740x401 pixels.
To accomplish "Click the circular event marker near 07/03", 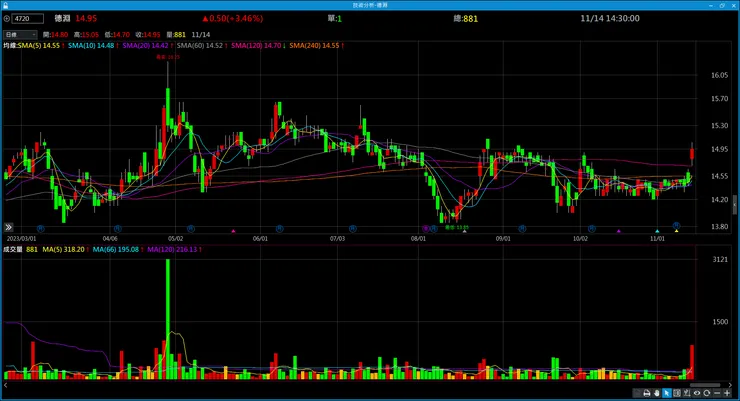I will [353, 229].
